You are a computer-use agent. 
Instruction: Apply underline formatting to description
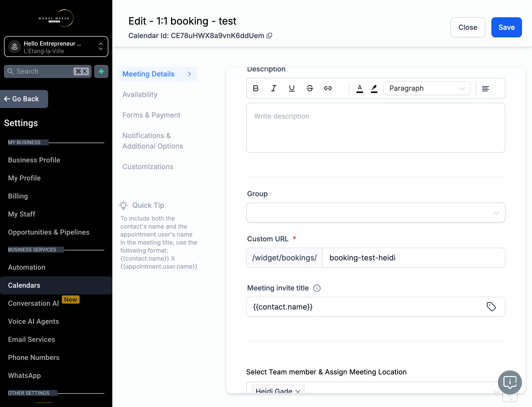point(292,88)
